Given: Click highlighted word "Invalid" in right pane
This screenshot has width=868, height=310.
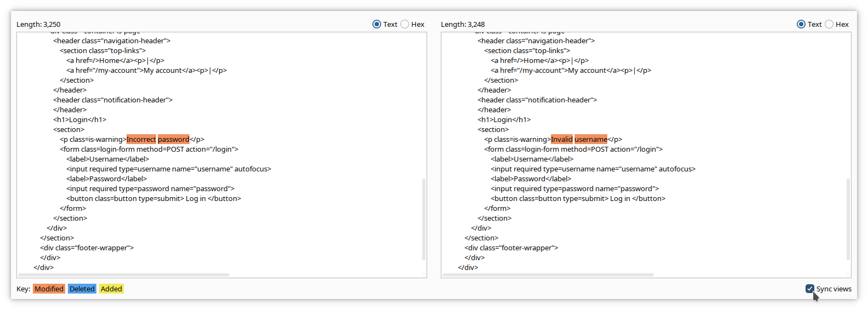Looking at the screenshot, I should pyautogui.click(x=562, y=140).
